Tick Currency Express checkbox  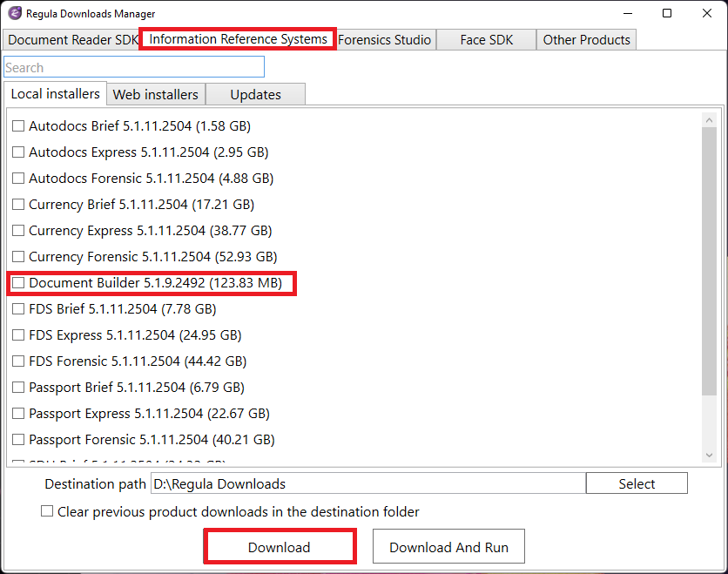tap(18, 230)
